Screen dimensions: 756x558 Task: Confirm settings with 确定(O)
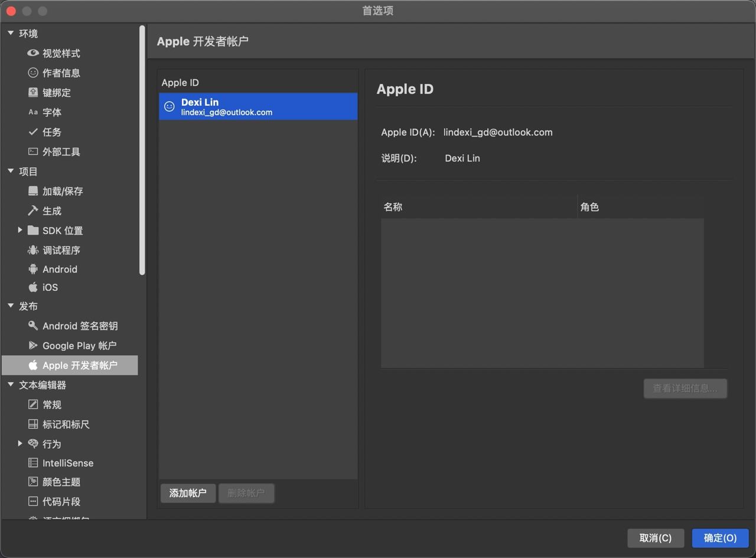pyautogui.click(x=719, y=538)
